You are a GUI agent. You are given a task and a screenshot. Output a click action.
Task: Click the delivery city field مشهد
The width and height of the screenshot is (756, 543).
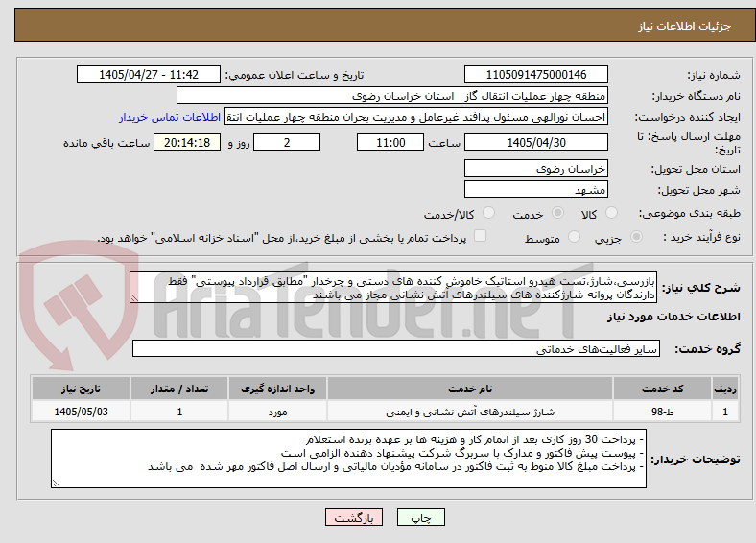(x=535, y=189)
